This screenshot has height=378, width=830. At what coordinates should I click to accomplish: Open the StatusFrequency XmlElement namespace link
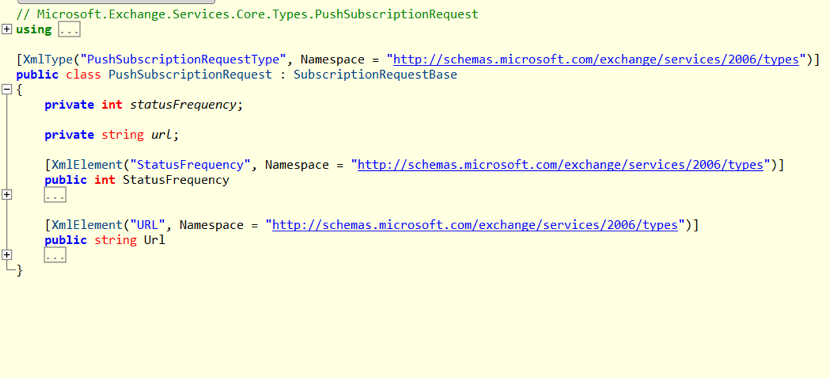tap(561, 165)
